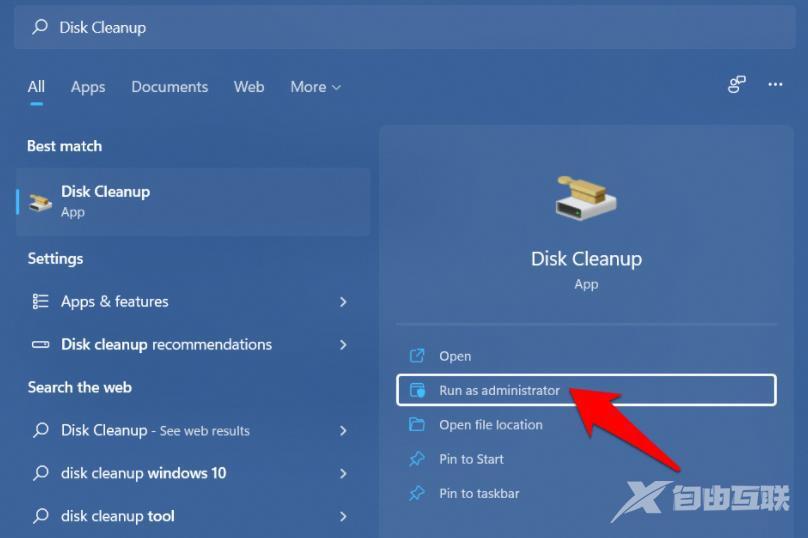Open the three-dot options menu
Viewport: 808px width, 538px height.
point(775,84)
